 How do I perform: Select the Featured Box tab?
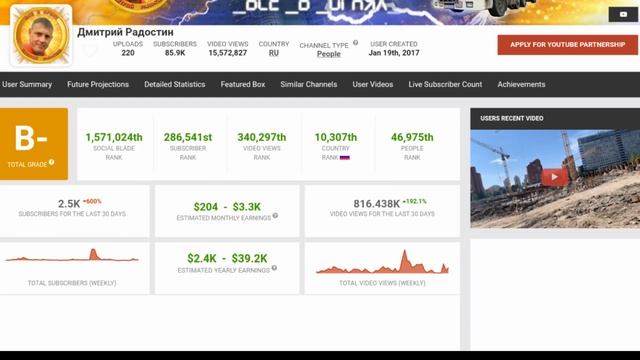point(243,84)
